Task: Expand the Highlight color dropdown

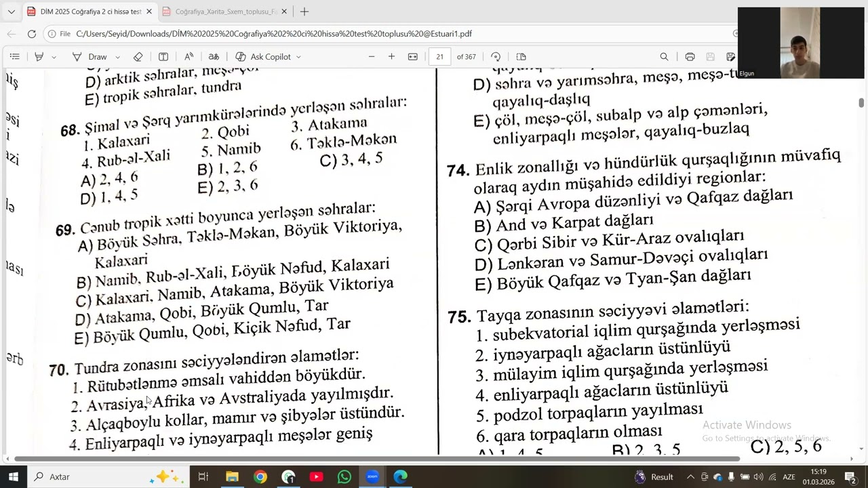Action: (54, 57)
